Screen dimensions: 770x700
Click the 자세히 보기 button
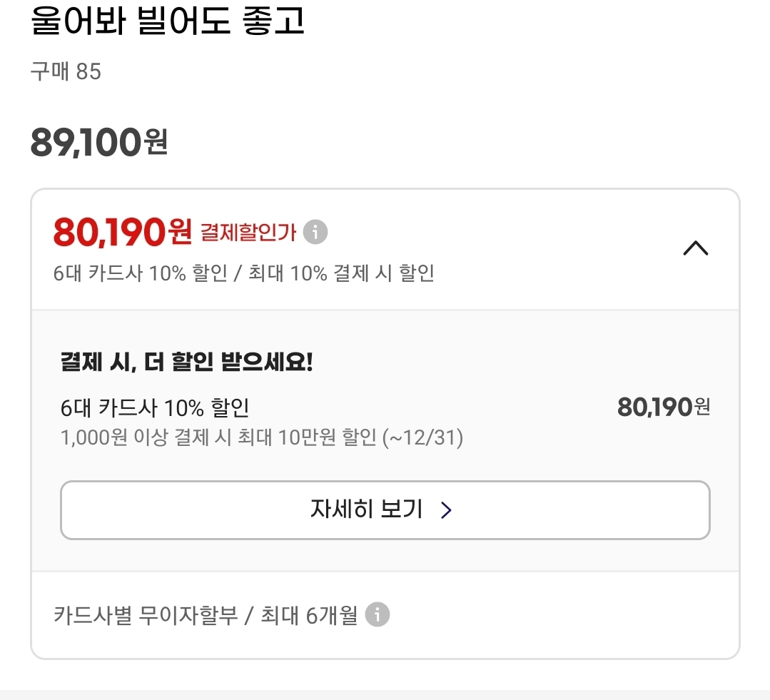[385, 510]
